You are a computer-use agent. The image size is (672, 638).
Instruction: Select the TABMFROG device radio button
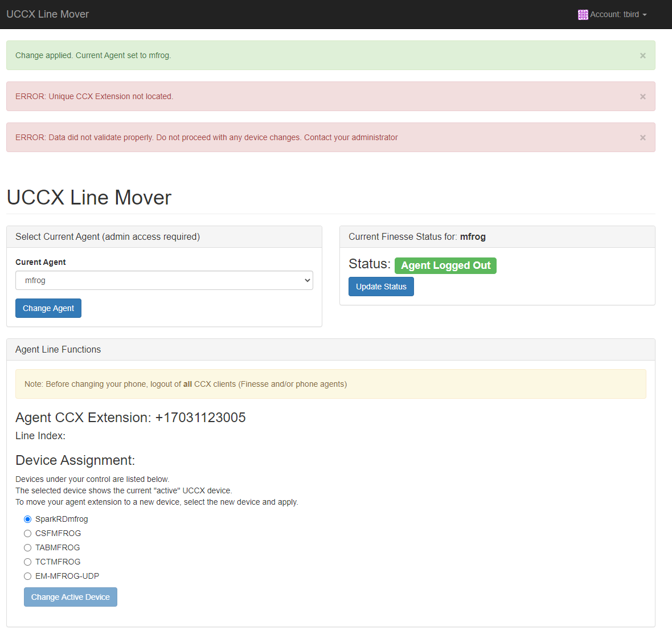click(x=28, y=547)
